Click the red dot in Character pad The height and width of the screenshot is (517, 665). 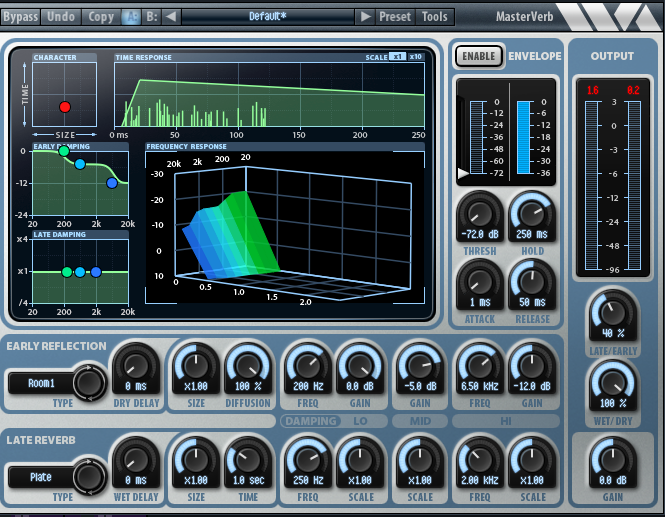click(x=64, y=107)
